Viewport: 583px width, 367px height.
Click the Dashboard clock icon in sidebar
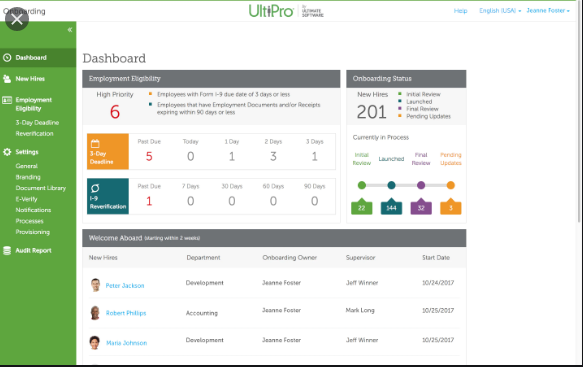click(x=7, y=58)
